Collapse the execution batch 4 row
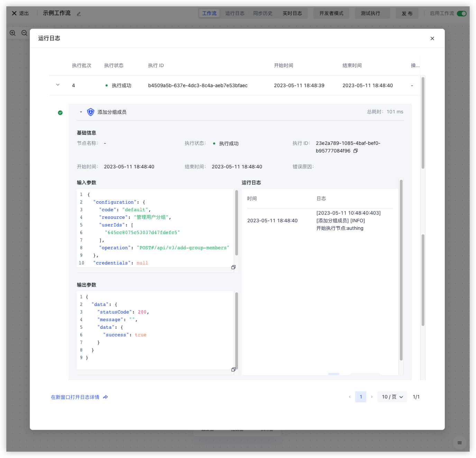 click(58, 85)
